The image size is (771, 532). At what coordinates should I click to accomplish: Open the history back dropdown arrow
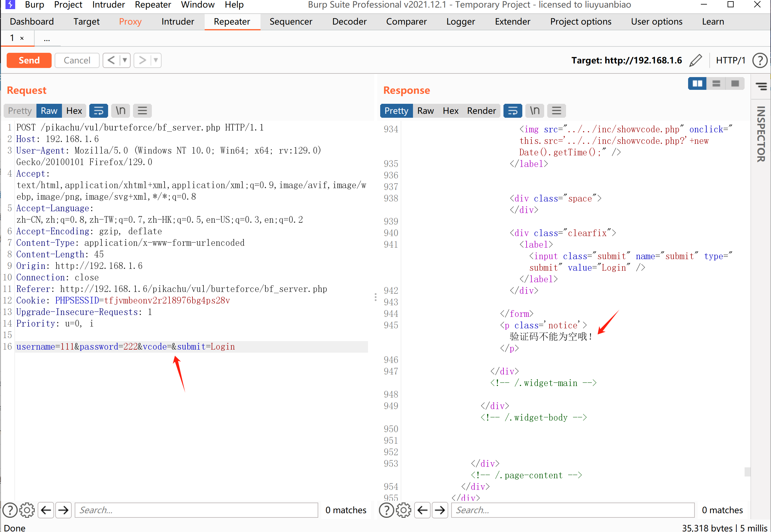pos(125,60)
